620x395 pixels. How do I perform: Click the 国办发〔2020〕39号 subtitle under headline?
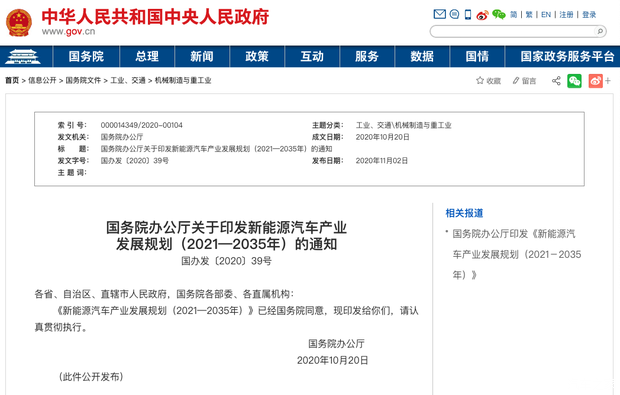[226, 261]
